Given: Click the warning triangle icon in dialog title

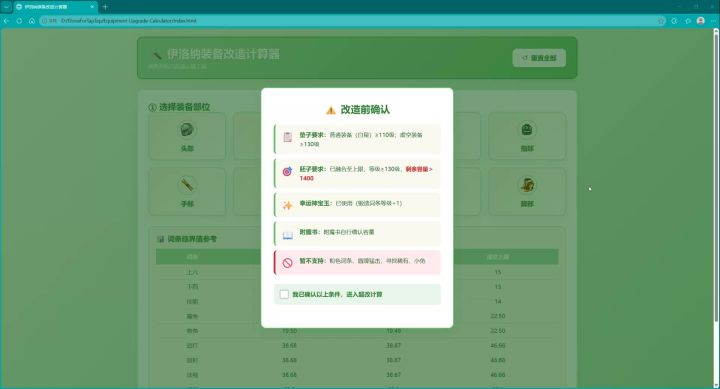Looking at the screenshot, I should 331,110.
